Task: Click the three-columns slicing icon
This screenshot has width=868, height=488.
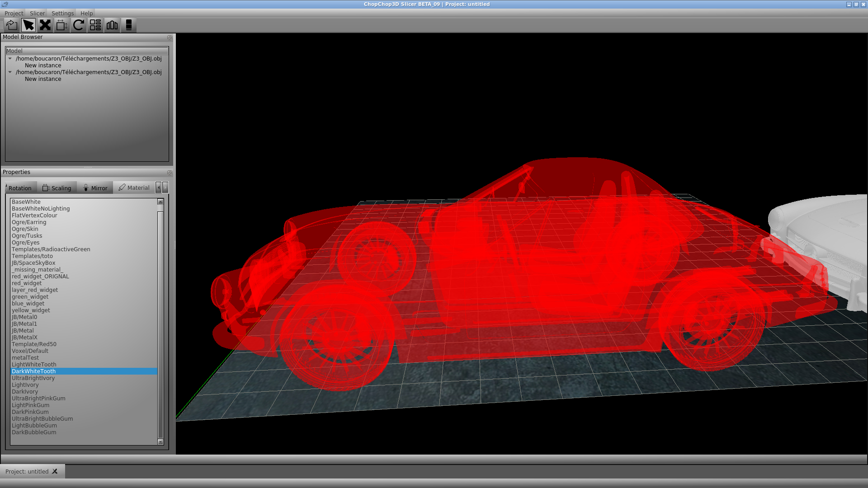Action: click(112, 25)
